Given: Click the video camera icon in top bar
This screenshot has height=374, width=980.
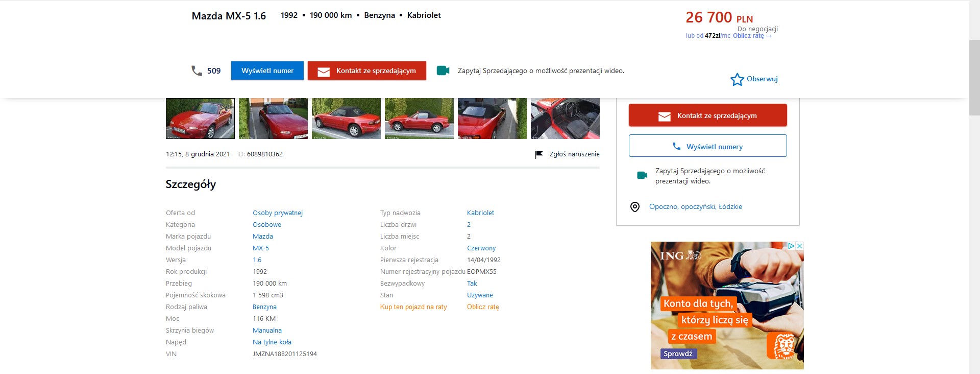Looking at the screenshot, I should (x=443, y=71).
